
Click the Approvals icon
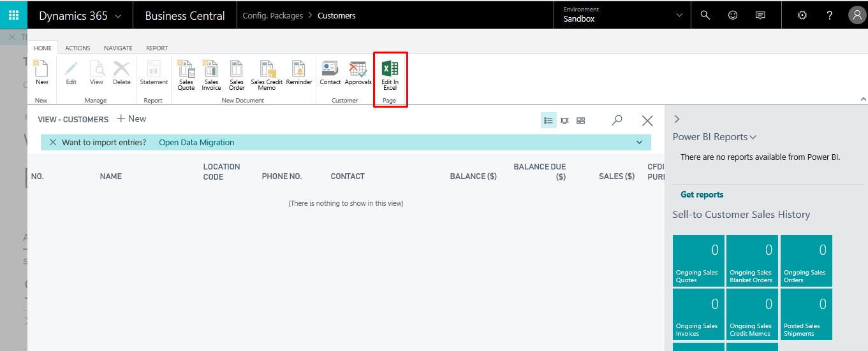click(358, 73)
